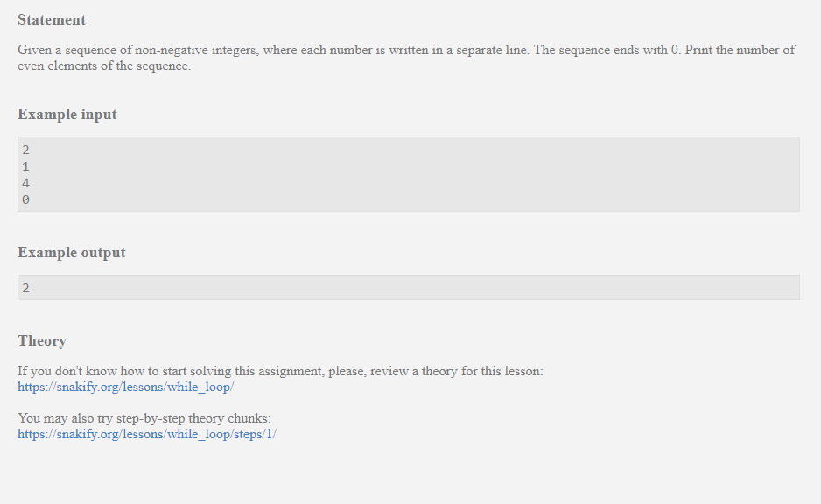The image size is (821, 504).
Task: Click the first line "2" in example input
Action: pyautogui.click(x=26, y=150)
